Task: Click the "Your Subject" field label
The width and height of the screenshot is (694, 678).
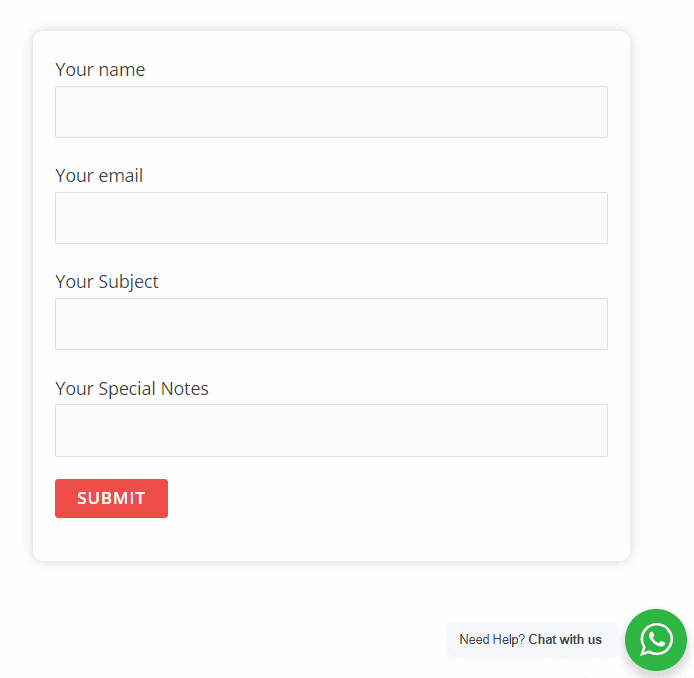Action: (x=107, y=282)
